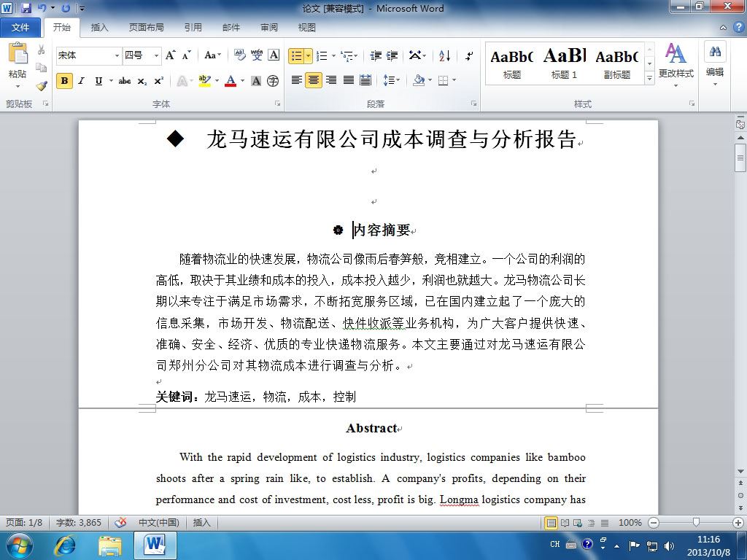The width and height of the screenshot is (747, 560).
Task: Apply the 副标题 subtitle style
Action: point(617,64)
